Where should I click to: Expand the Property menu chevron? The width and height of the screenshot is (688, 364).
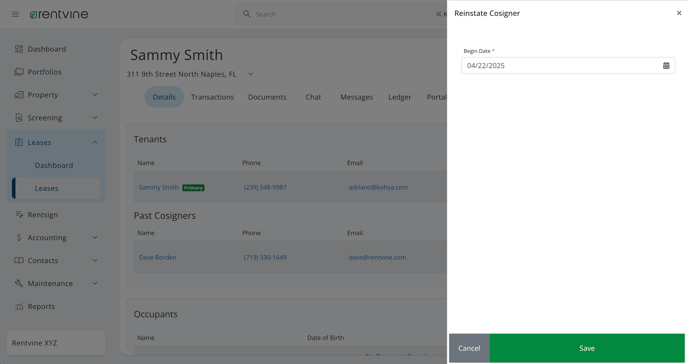[x=95, y=95]
